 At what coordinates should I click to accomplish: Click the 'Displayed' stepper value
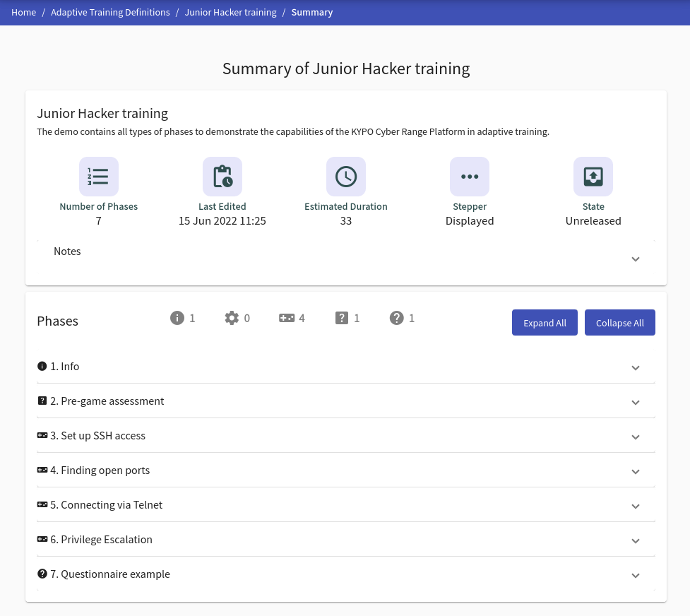470,221
